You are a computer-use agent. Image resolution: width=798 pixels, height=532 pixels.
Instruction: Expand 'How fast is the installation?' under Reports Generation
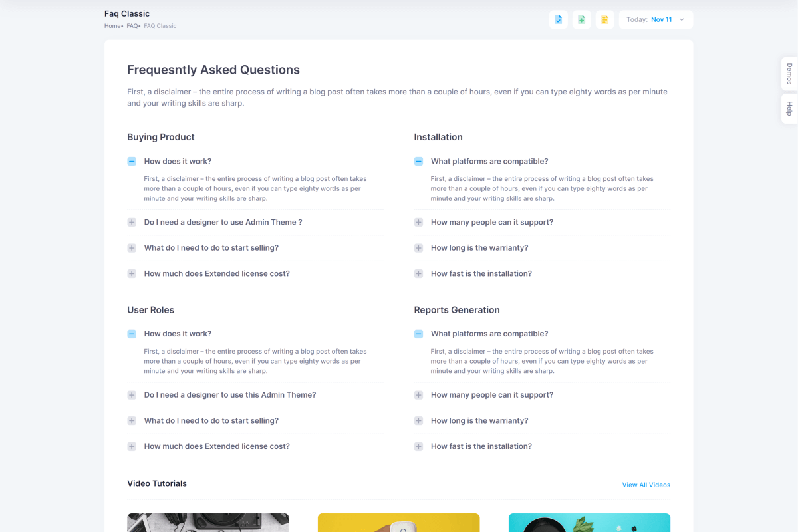click(x=481, y=446)
